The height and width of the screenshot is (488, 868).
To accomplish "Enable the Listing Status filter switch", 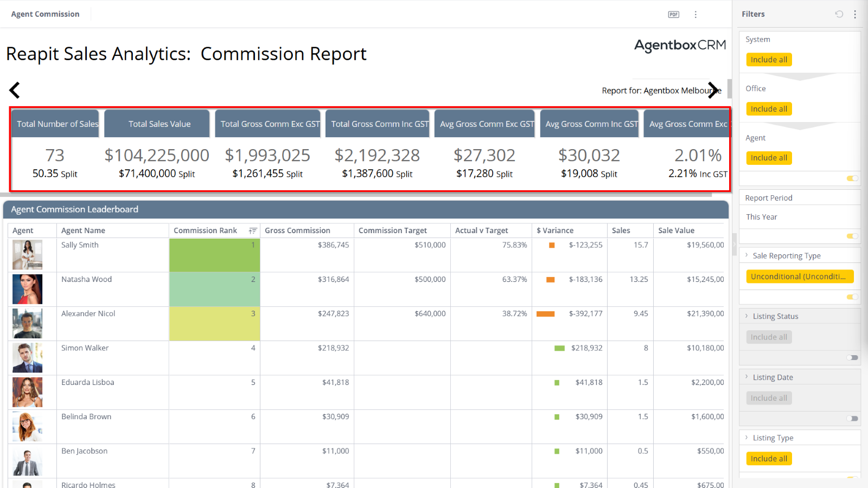I will [852, 357].
